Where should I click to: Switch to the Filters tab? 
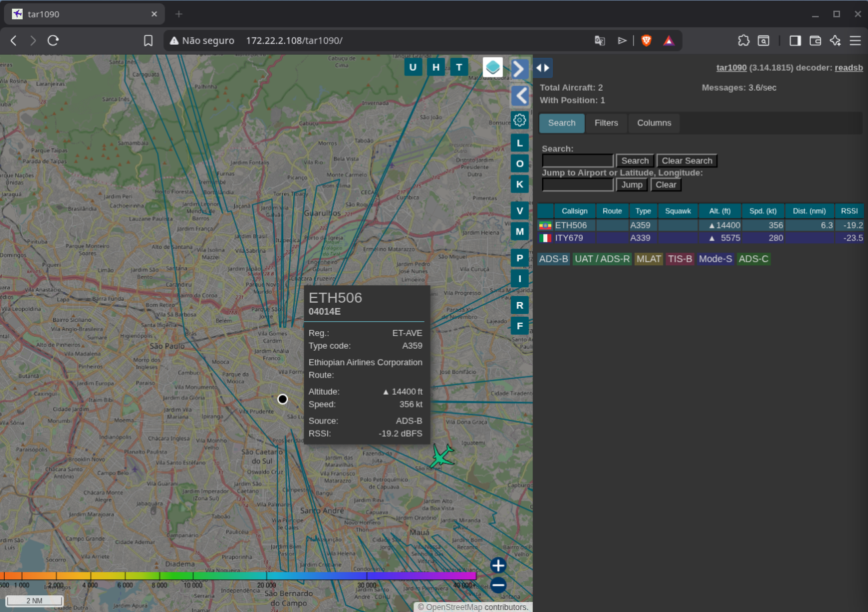(607, 123)
